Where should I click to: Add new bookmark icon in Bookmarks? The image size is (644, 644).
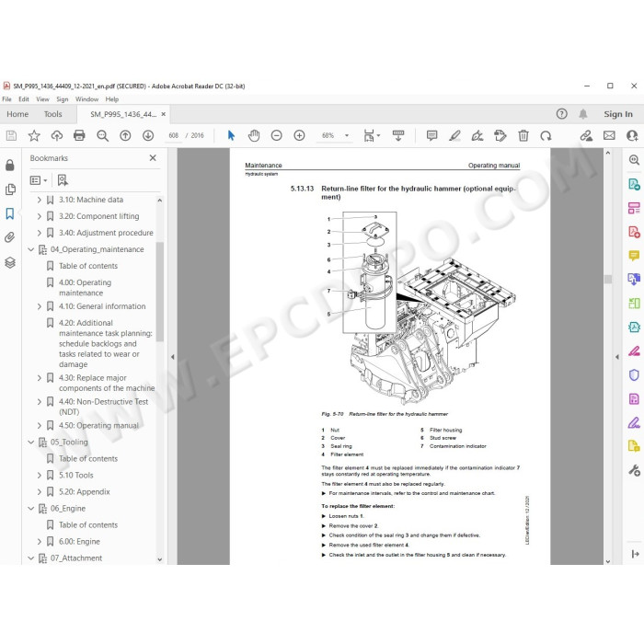tap(63, 180)
